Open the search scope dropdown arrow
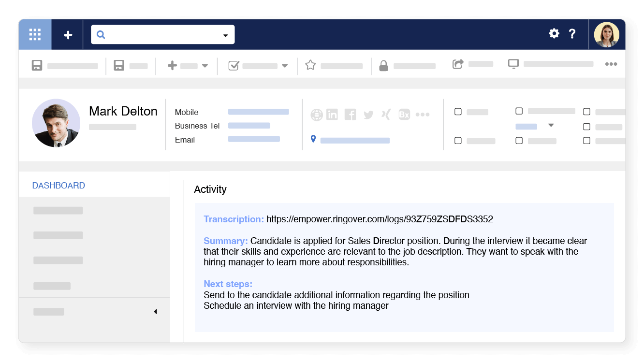 225,34
